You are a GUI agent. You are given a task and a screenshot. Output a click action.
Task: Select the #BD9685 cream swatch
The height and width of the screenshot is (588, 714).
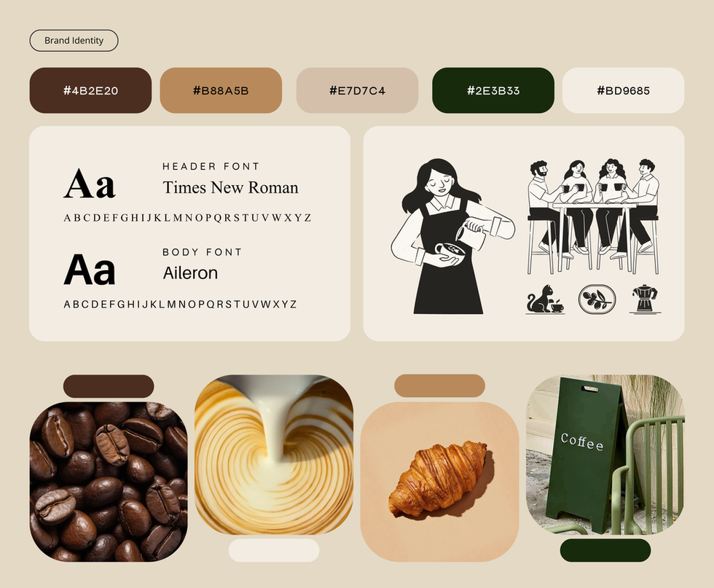[x=624, y=90]
